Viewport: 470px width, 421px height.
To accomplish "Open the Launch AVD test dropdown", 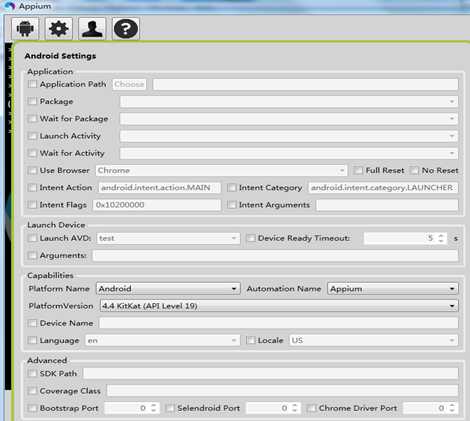I will pos(168,238).
